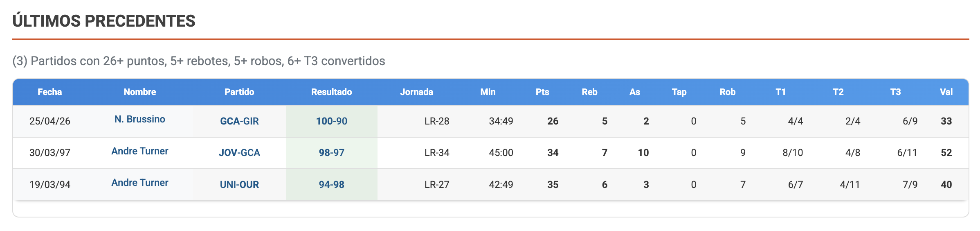Open Andre Turner link in 30/03/97 row
The image size is (980, 231).
139,151
